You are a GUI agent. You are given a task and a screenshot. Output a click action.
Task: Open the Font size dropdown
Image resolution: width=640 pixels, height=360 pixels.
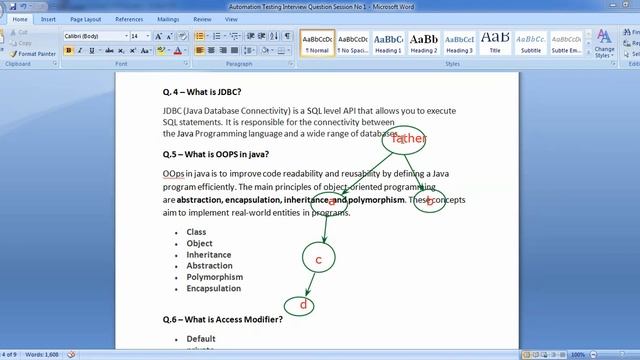pos(148,36)
